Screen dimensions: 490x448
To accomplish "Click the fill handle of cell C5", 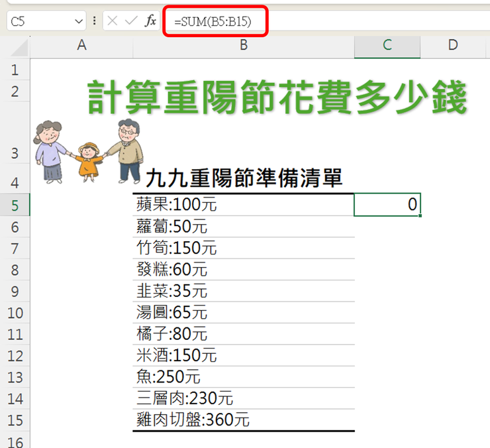I will coord(420,215).
